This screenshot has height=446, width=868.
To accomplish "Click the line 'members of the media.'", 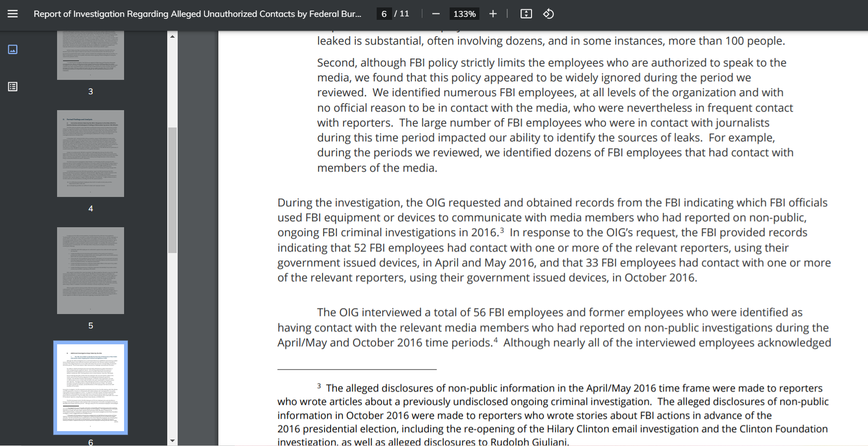I will [x=377, y=168].
